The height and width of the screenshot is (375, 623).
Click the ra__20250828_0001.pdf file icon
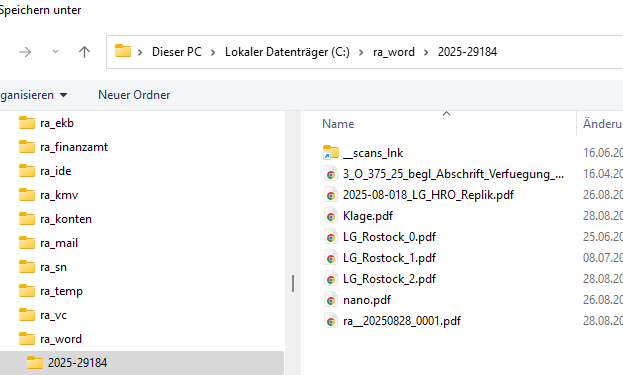point(331,321)
